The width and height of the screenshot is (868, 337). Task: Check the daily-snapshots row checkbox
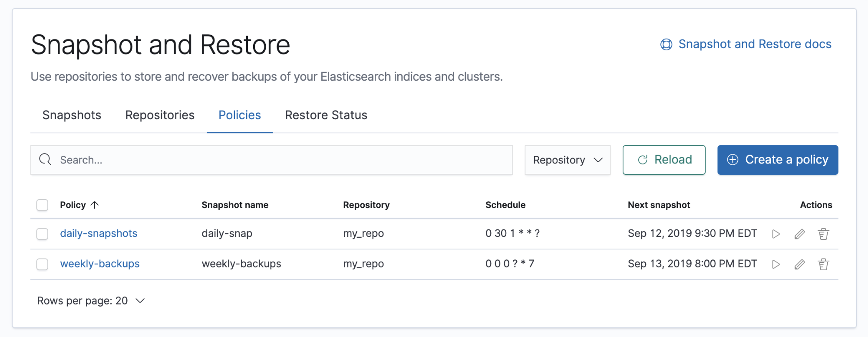42,234
